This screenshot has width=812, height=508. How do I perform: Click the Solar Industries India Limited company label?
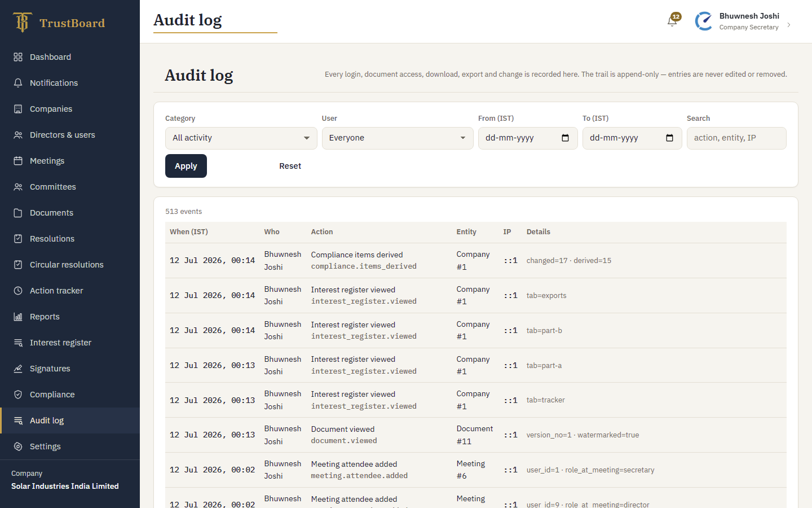pyautogui.click(x=65, y=486)
